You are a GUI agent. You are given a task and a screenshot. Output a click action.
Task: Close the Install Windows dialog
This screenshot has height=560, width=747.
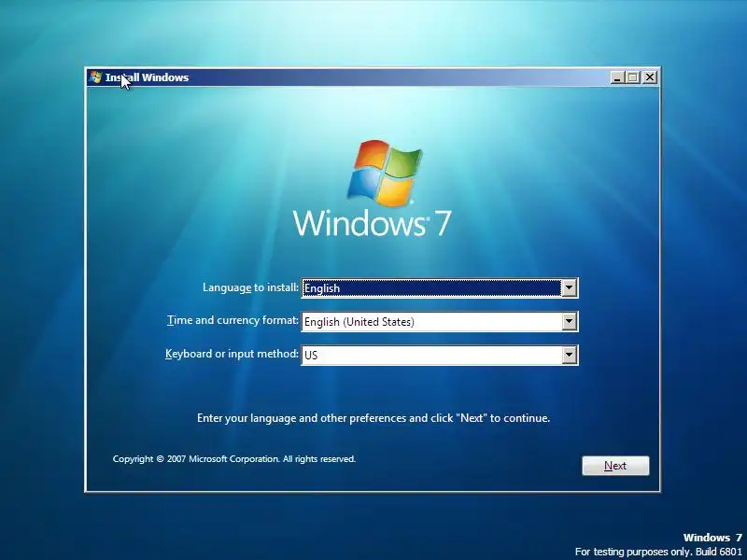tap(650, 77)
